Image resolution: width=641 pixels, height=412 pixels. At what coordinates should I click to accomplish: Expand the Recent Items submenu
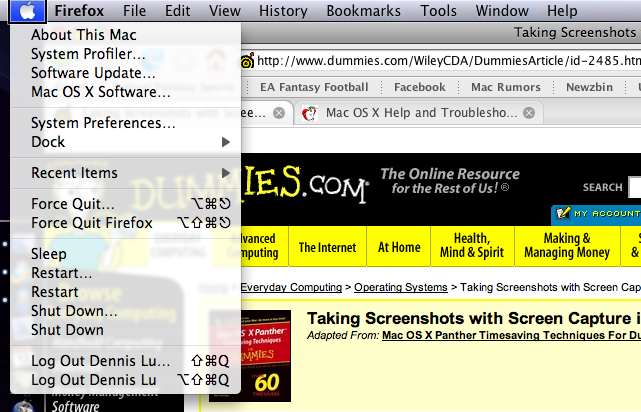pyautogui.click(x=125, y=173)
